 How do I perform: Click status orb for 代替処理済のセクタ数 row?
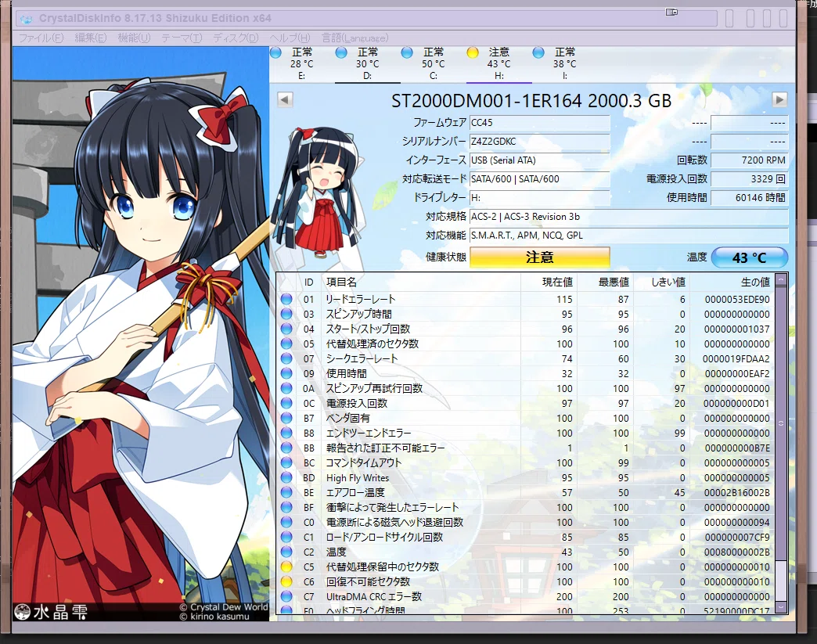click(286, 344)
